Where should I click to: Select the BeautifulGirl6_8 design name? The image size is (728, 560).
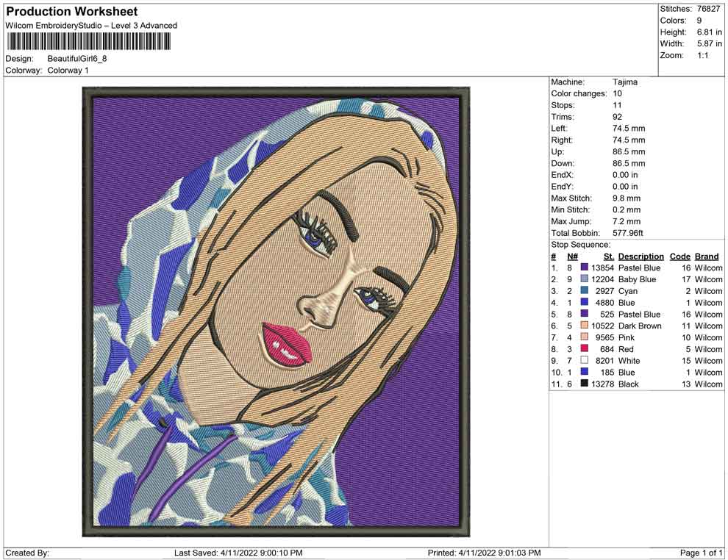coord(77,59)
